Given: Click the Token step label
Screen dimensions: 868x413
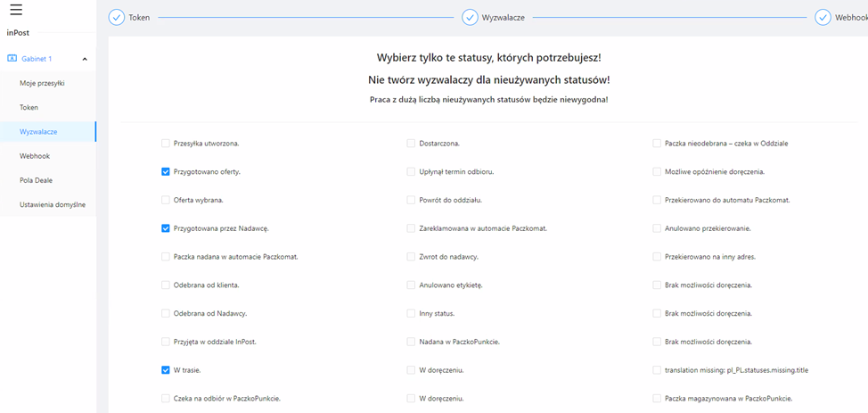Looking at the screenshot, I should [139, 18].
